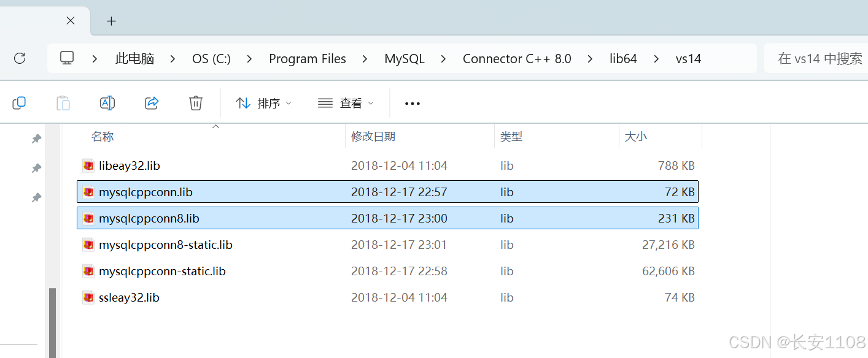Screen dimensions: 868x358
Task: Sort by 大小 column header
Action: 635,137
